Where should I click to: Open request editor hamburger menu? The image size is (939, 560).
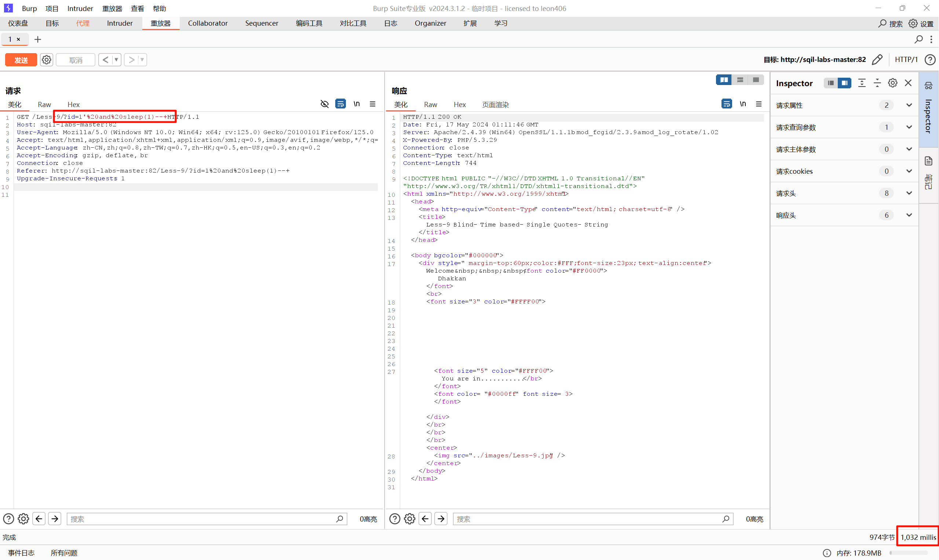coord(372,104)
